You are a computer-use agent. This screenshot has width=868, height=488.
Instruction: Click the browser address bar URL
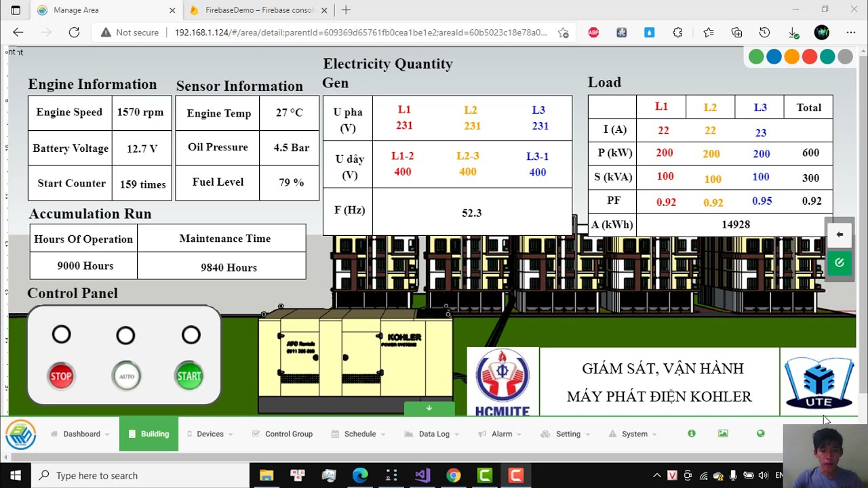pos(361,33)
